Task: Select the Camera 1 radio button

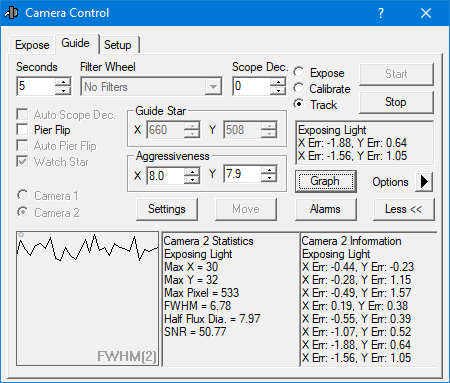Action: coord(23,195)
